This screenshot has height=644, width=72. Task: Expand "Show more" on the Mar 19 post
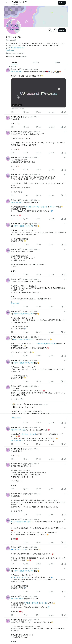coord(15,303)
